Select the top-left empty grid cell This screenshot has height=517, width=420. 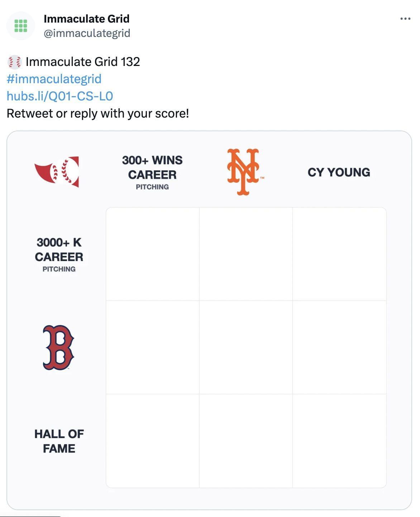click(x=153, y=253)
